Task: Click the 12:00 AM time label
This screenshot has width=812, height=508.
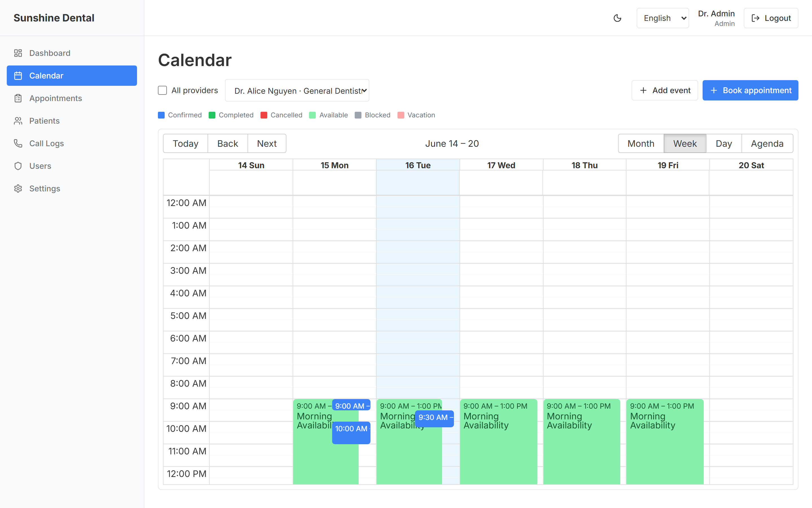Action: 187,203
